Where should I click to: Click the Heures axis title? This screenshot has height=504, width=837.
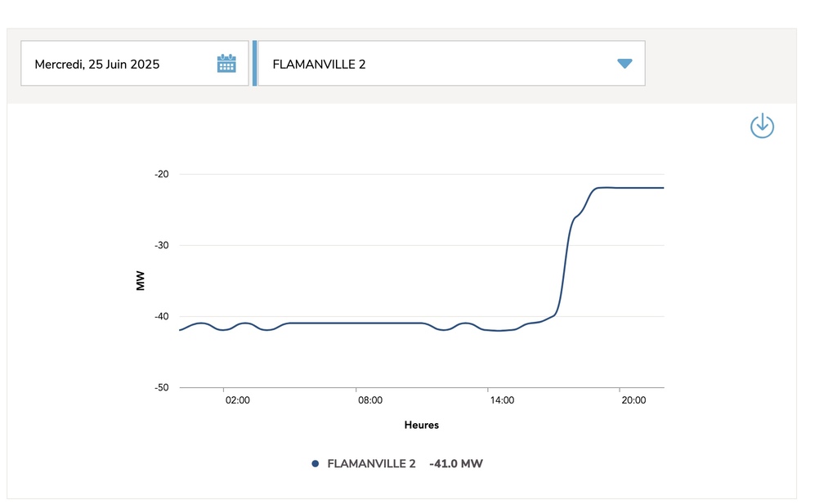coord(421,425)
